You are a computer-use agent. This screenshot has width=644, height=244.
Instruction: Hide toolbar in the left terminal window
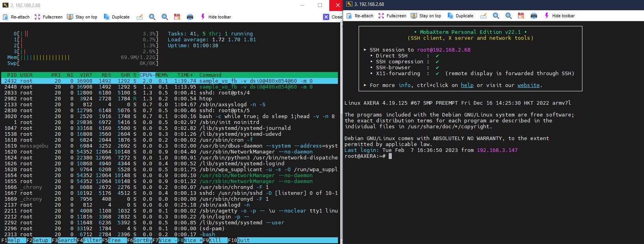point(216,17)
